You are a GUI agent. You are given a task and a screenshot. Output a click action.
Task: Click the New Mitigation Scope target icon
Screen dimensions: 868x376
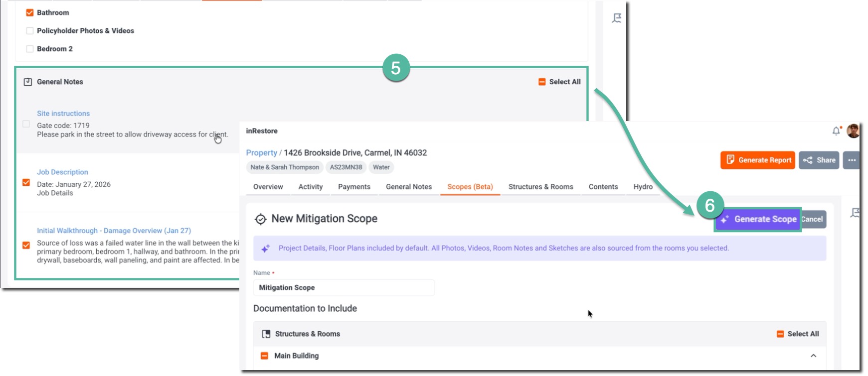(260, 219)
